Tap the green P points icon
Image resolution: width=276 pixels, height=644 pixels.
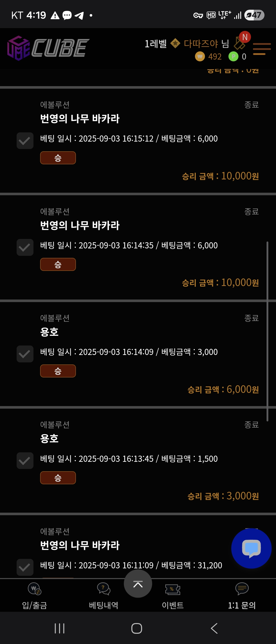click(x=233, y=56)
